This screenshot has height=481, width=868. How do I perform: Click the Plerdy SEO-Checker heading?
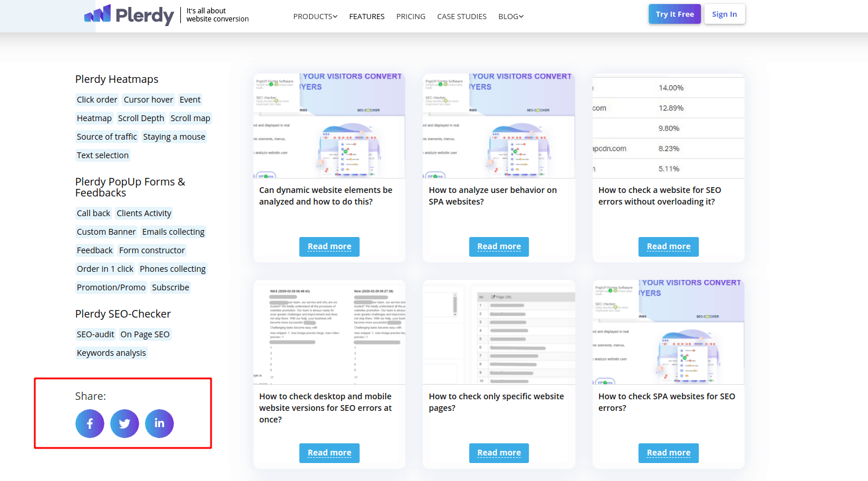click(123, 314)
